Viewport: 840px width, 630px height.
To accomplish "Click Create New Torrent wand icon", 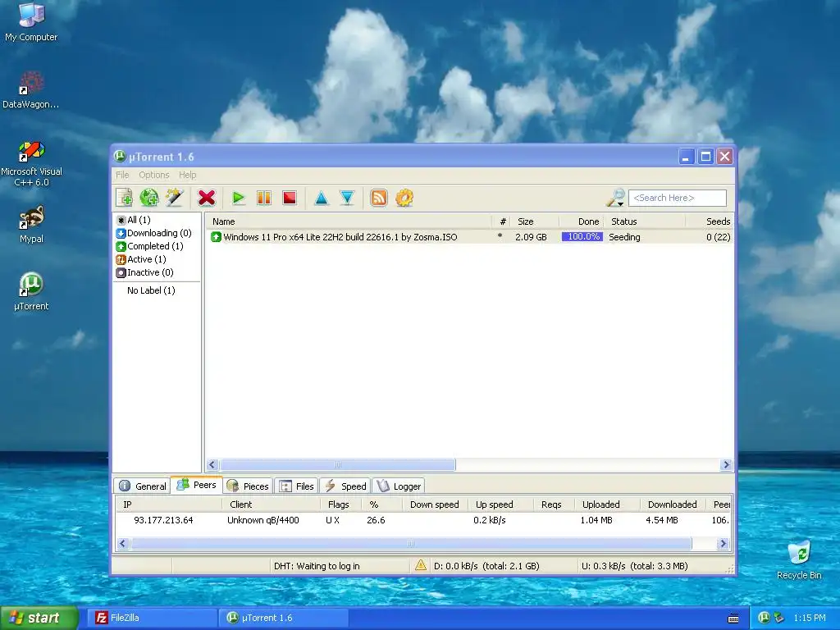I will point(175,198).
